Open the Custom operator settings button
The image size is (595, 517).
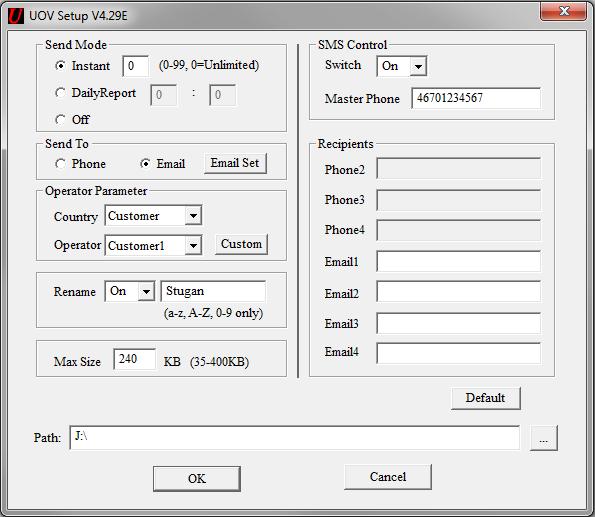(x=241, y=244)
